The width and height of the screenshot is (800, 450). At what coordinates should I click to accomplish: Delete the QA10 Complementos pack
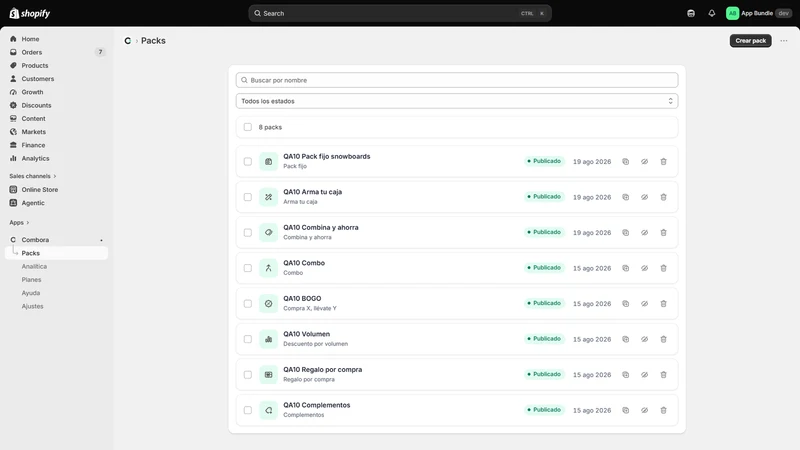(663, 410)
